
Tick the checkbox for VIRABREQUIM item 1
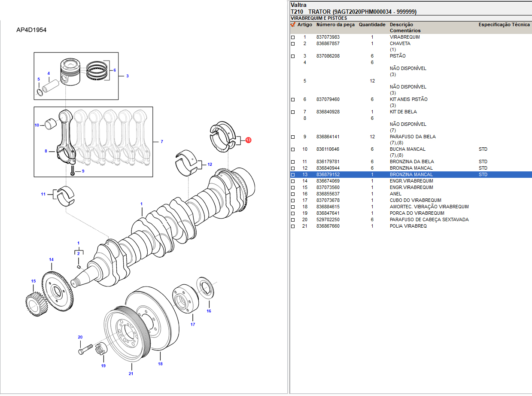[x=293, y=37]
